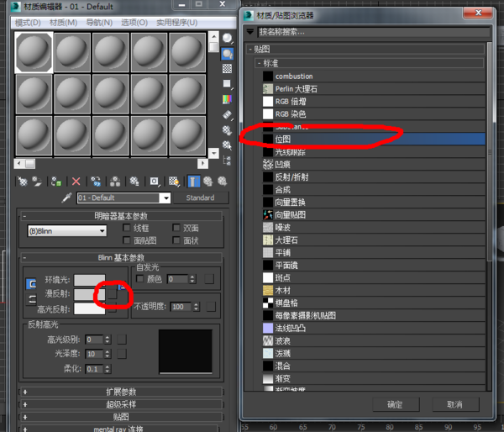The image size is (504, 432).
Task: Click Show Map in Viewport icon
Action: coord(174,182)
